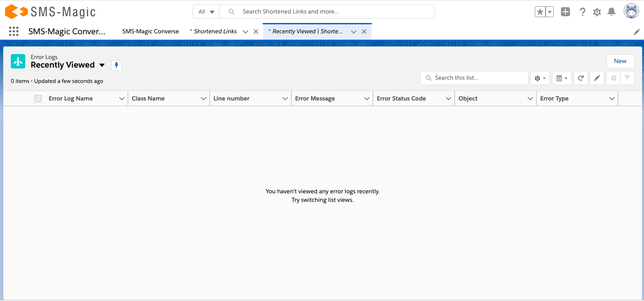Open the App Launcher waffle icon

coord(14,31)
